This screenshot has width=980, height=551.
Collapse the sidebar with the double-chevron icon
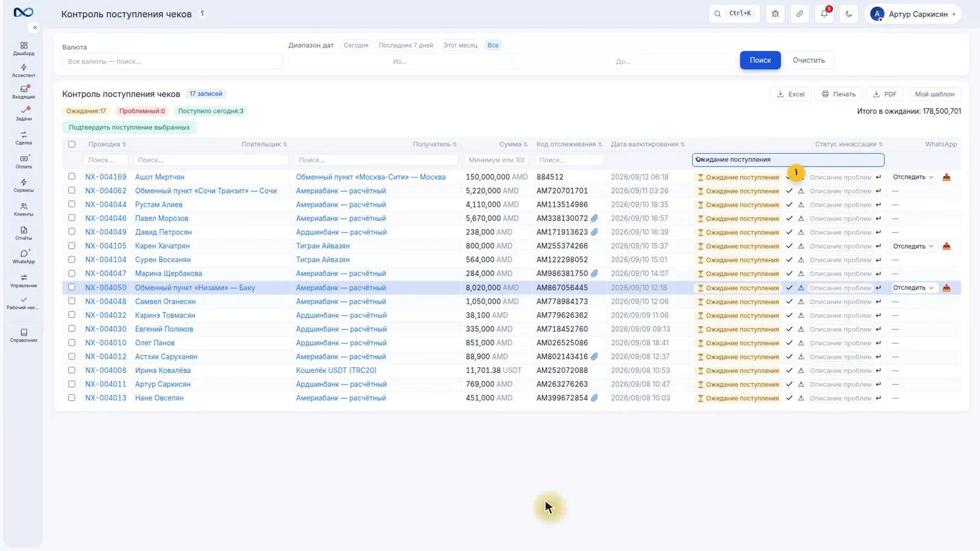[35, 28]
